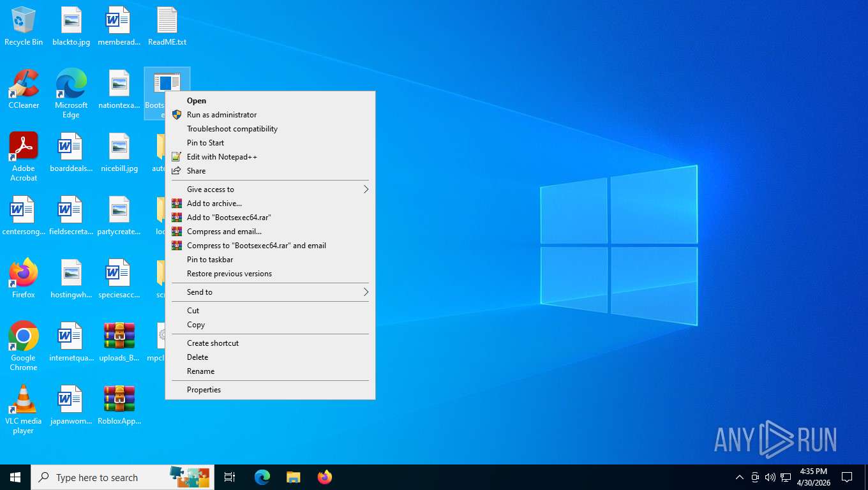Select the uploads_B RAR archive
868x490 pixels.
119,343
